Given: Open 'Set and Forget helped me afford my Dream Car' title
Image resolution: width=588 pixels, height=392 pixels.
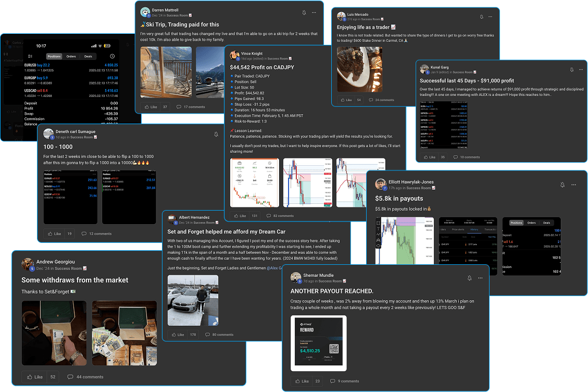Looking at the screenshot, I should pos(226,231).
